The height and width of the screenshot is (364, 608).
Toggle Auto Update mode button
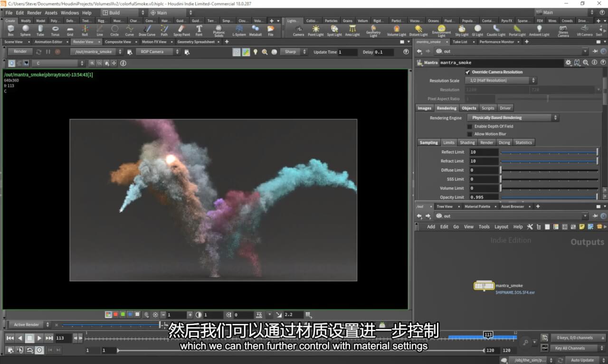(582, 360)
